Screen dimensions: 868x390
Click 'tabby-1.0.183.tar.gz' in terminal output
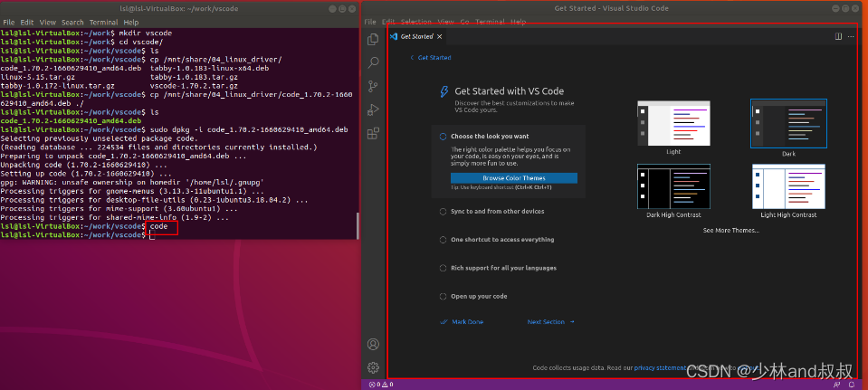click(x=194, y=77)
